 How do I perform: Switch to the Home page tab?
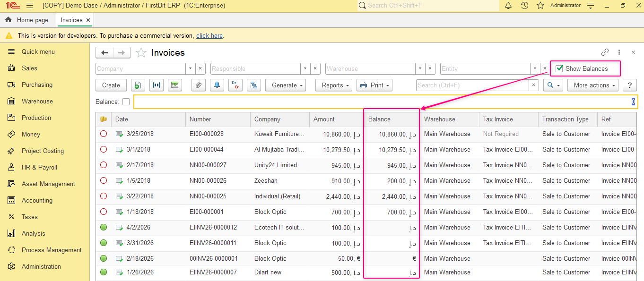[x=27, y=20]
